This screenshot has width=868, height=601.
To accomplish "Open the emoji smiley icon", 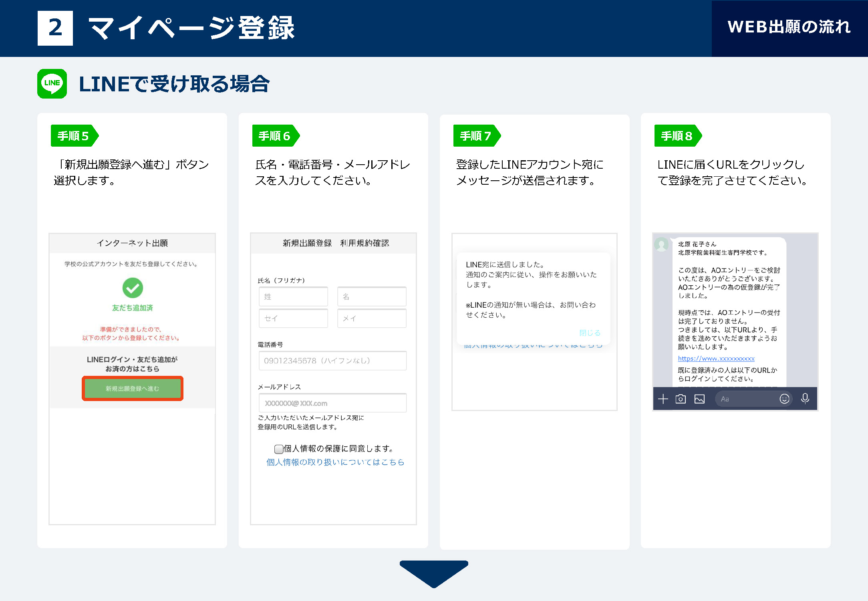I will tap(784, 399).
